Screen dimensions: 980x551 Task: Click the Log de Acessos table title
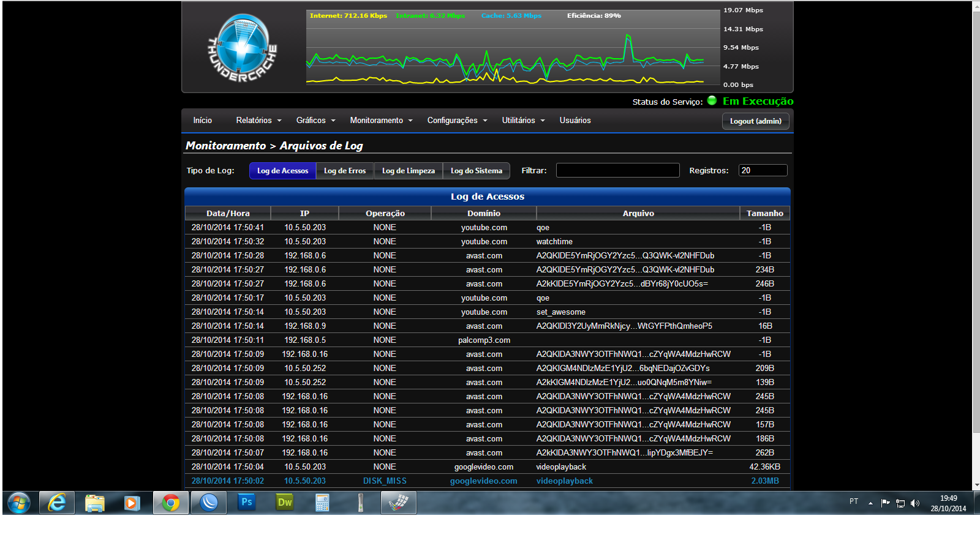[x=488, y=197]
